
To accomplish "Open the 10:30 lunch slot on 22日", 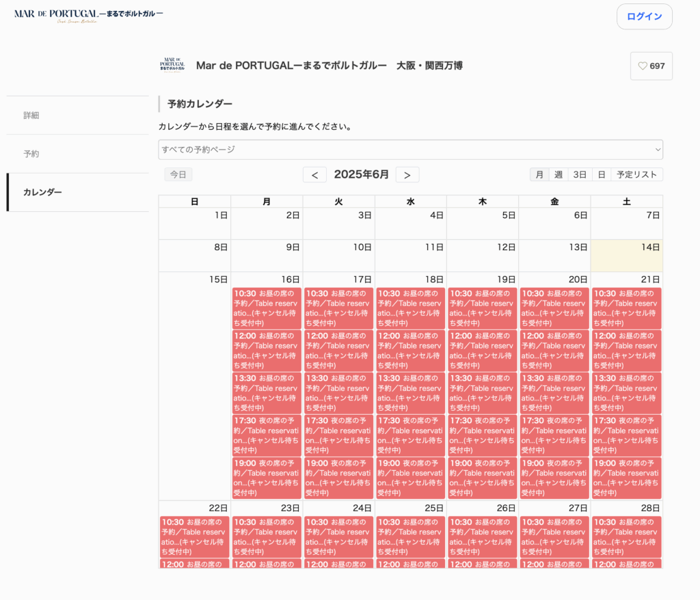I will click(x=195, y=536).
